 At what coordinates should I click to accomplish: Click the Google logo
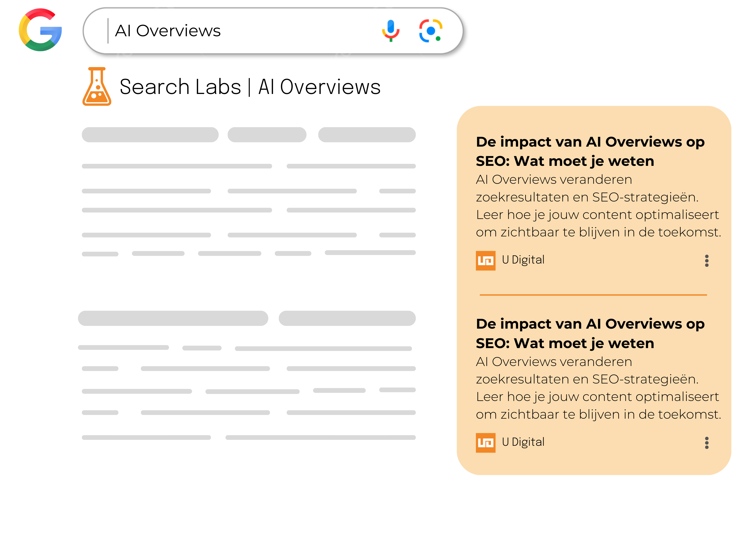tap(40, 30)
